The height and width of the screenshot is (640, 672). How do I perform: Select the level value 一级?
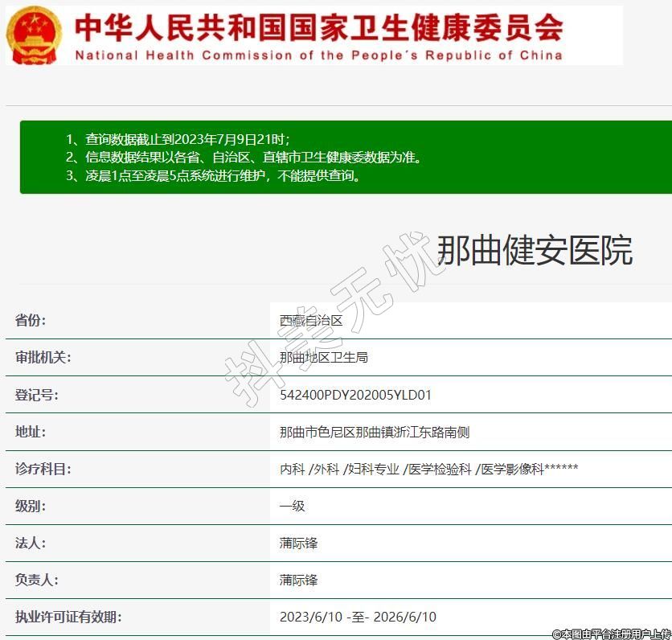tap(293, 506)
